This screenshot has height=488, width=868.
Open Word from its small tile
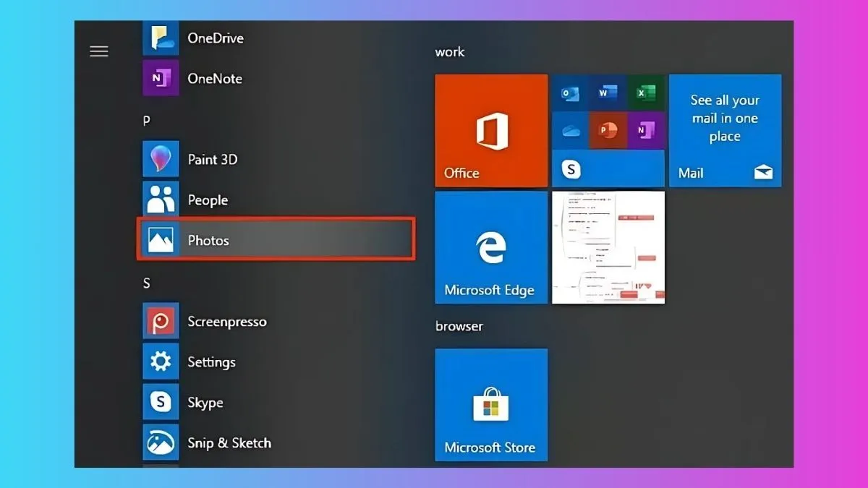coord(608,93)
